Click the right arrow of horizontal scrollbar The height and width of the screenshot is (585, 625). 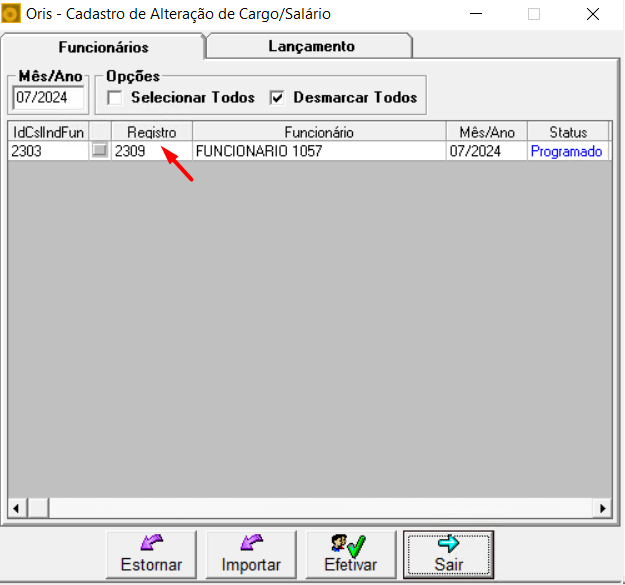(603, 508)
